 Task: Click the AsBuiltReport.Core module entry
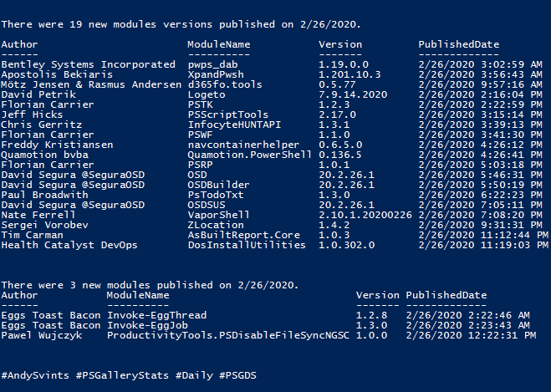point(243,235)
